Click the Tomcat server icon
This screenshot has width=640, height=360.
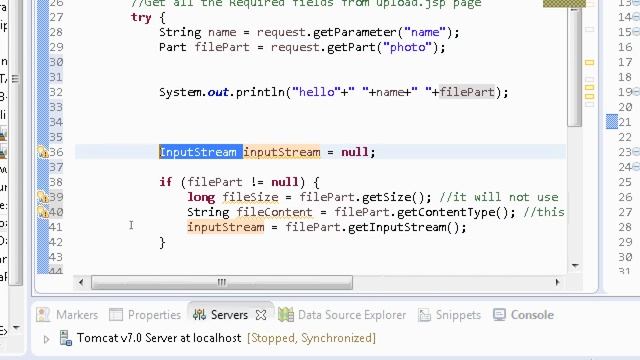click(66, 338)
